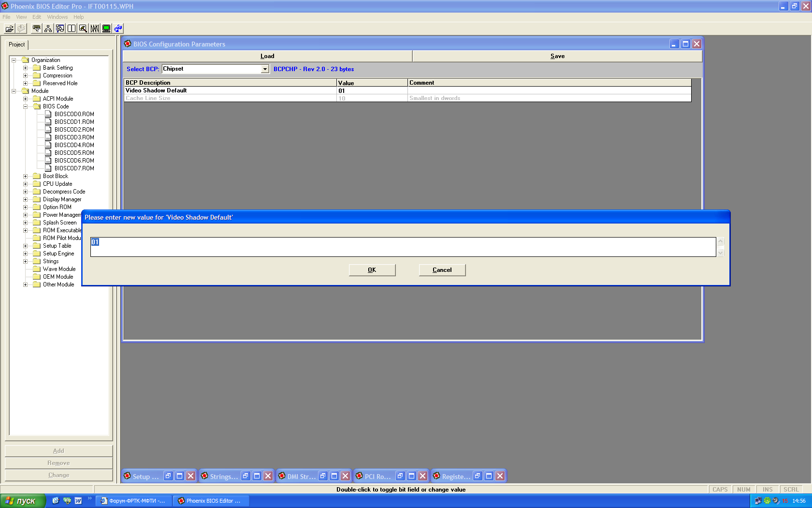Image resolution: width=812 pixels, height=508 pixels.
Task: Click the new value text input field
Action: tap(403, 247)
